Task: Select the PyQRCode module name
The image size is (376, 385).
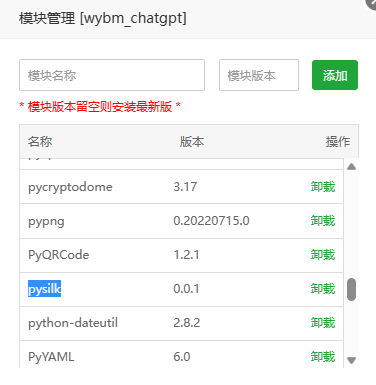Action: coord(59,255)
